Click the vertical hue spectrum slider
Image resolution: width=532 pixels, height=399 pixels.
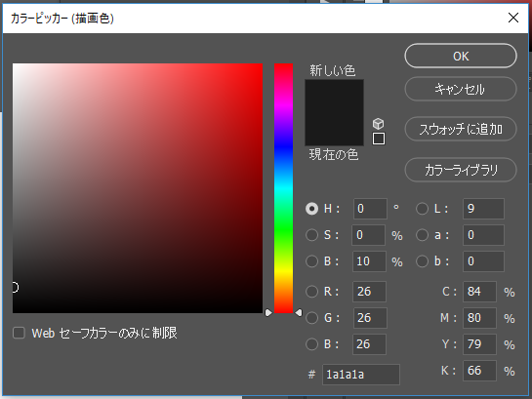coord(284,188)
